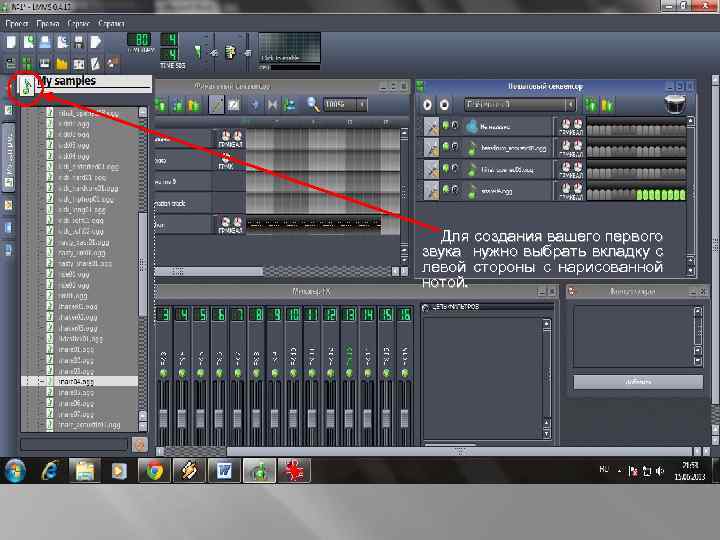Click the sample filter input field below list
Screen dimensions: 720x540
tap(74, 444)
